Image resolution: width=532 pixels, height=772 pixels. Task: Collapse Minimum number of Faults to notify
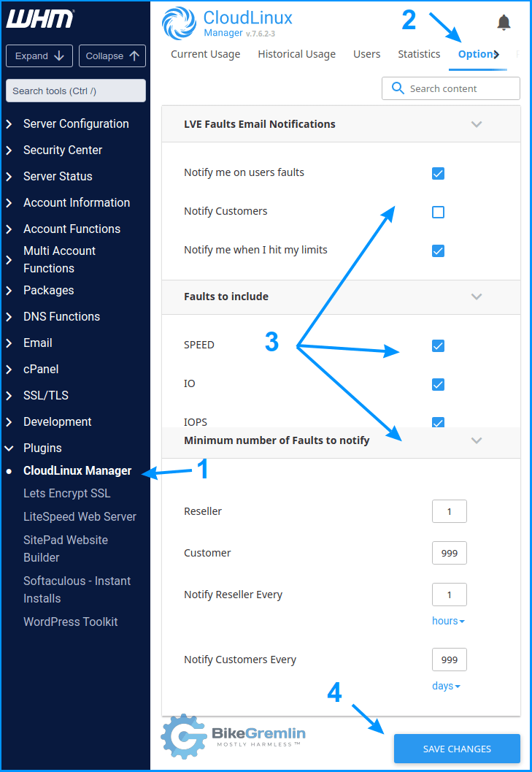[x=476, y=440]
